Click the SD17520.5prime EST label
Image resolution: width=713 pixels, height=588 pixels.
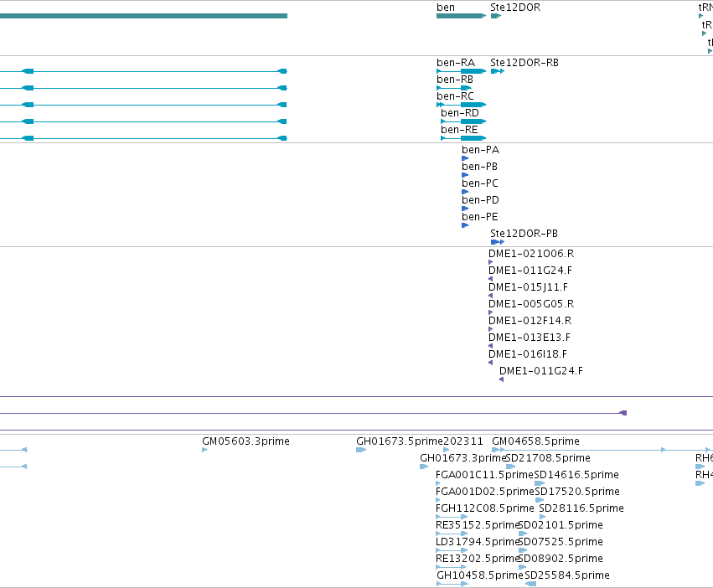pyautogui.click(x=577, y=492)
